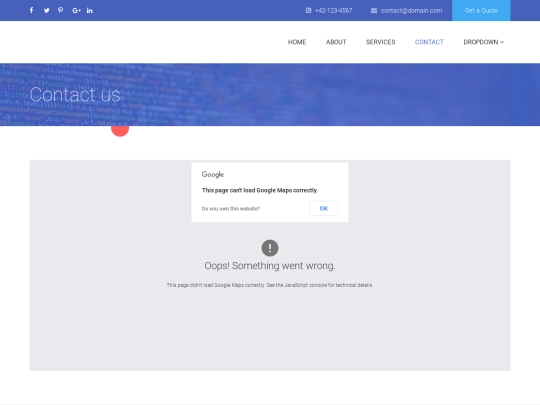Click the red circle below the banner
Image resolution: width=540 pixels, height=405 pixels.
click(120, 131)
